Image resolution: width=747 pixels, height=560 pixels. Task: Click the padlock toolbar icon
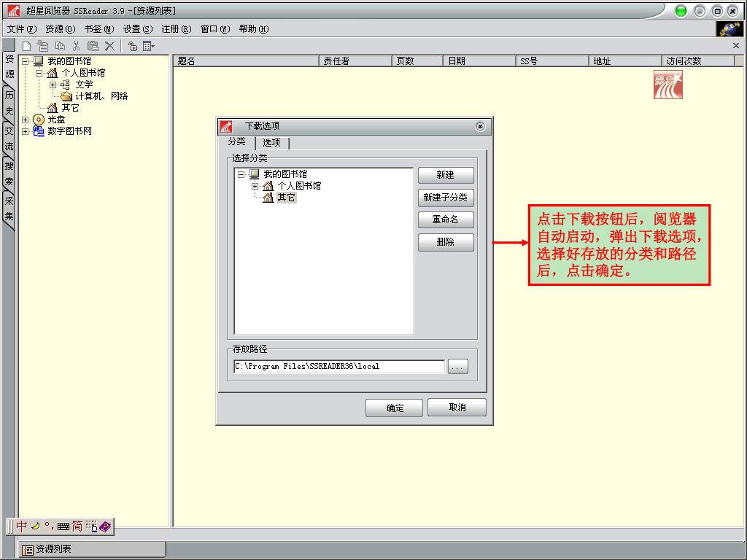pyautogui.click(x=133, y=46)
